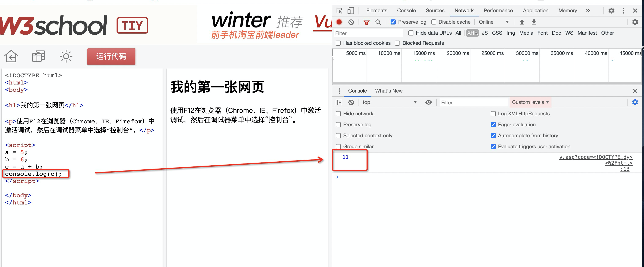The height and width of the screenshot is (267, 644).
Task: Click the network filter funnel icon
Action: [x=366, y=22]
